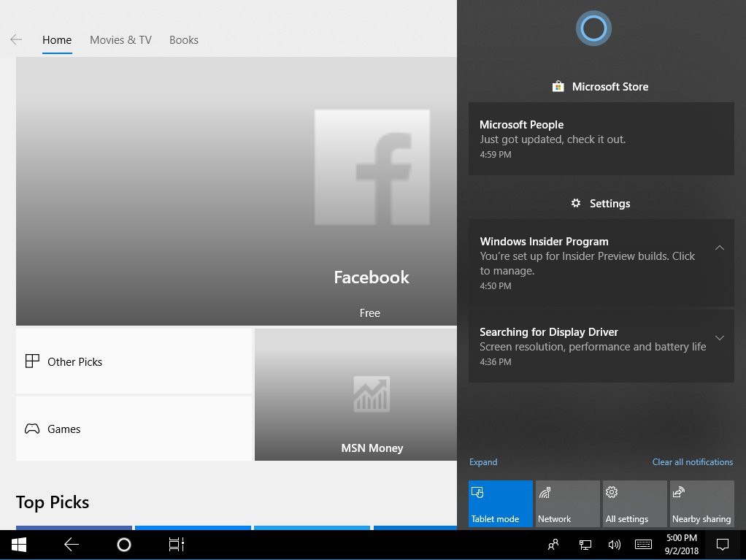Expand the Searching for Display Driver notification
The image size is (746, 560).
pos(720,338)
